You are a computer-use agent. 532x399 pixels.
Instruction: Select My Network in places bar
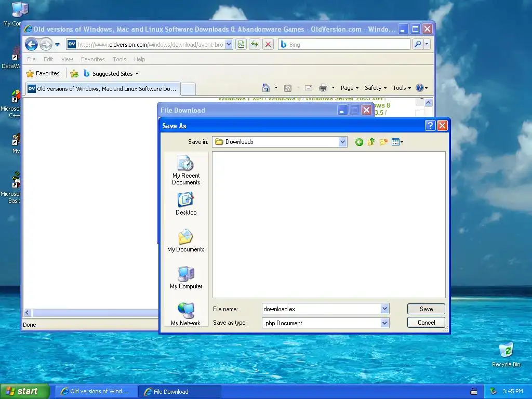coord(186,314)
